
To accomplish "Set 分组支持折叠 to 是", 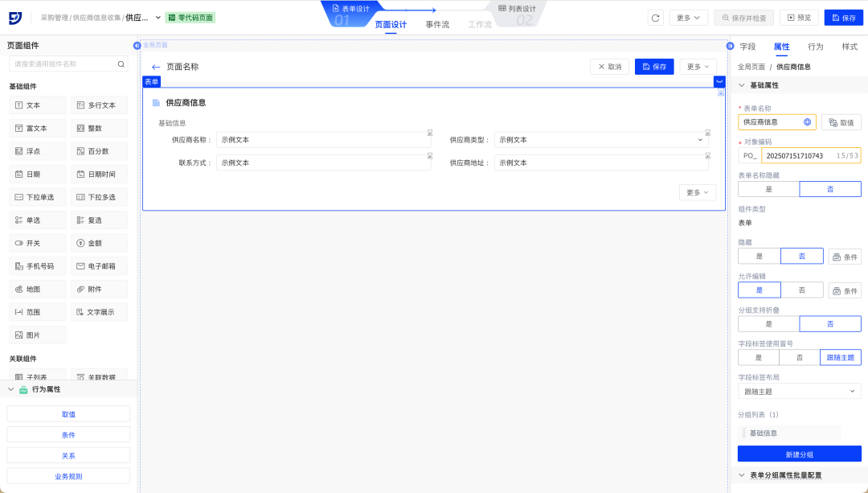I will click(x=768, y=324).
